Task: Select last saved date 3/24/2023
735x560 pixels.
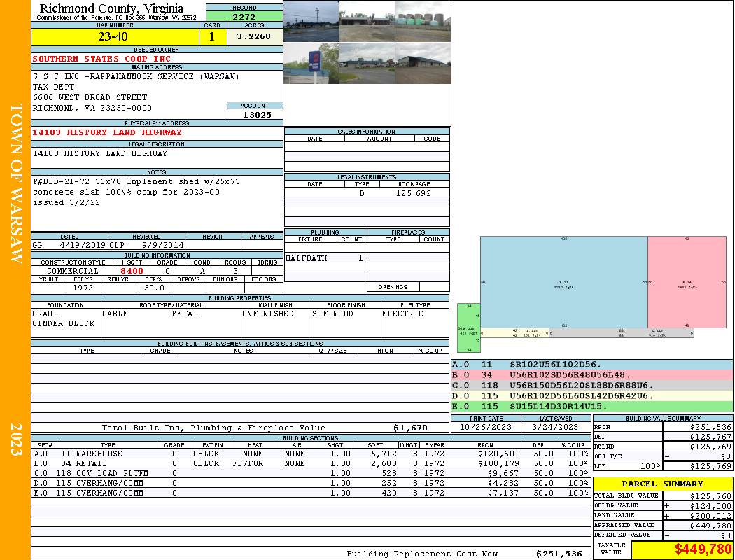Action: (556, 427)
